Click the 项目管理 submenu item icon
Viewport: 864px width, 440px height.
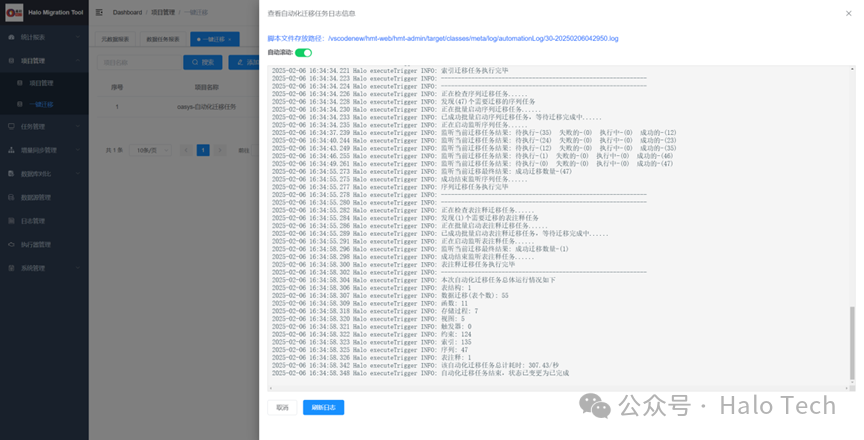click(20, 83)
